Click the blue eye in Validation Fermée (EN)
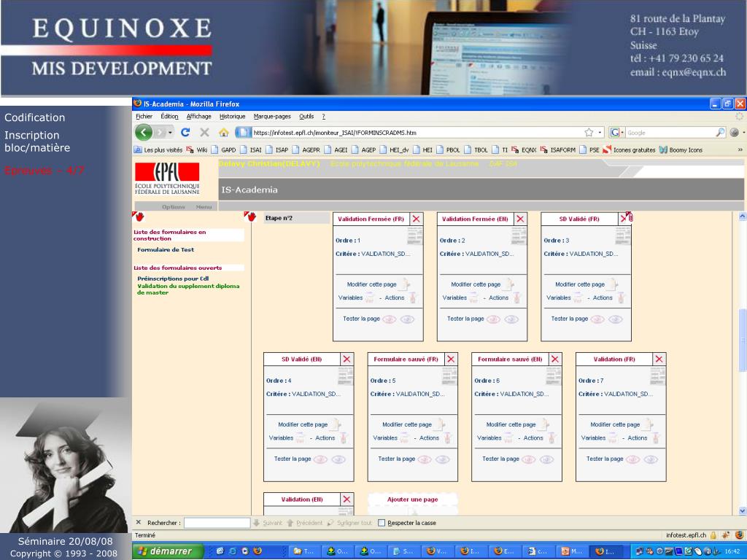The height and width of the screenshot is (560, 747). click(511, 319)
